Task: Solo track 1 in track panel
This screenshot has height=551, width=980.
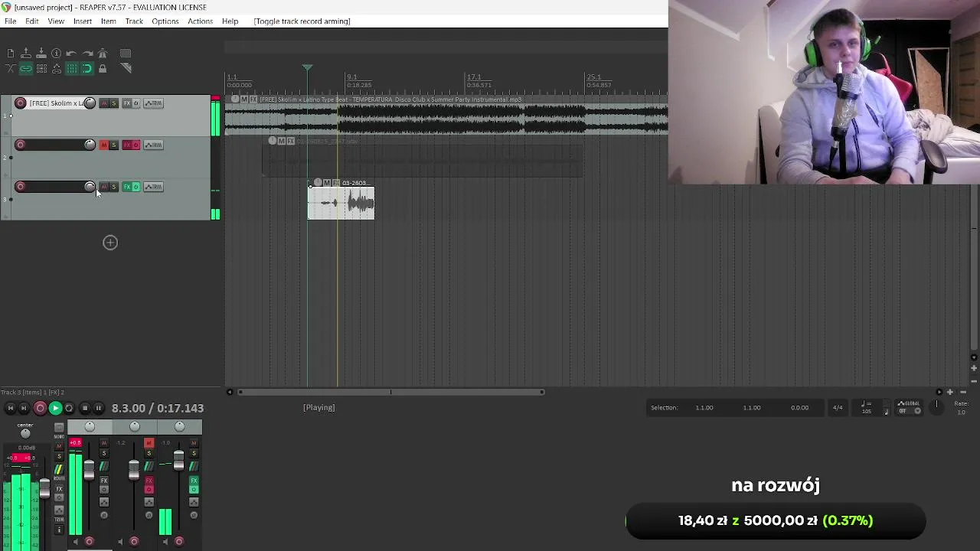Action: click(x=114, y=103)
